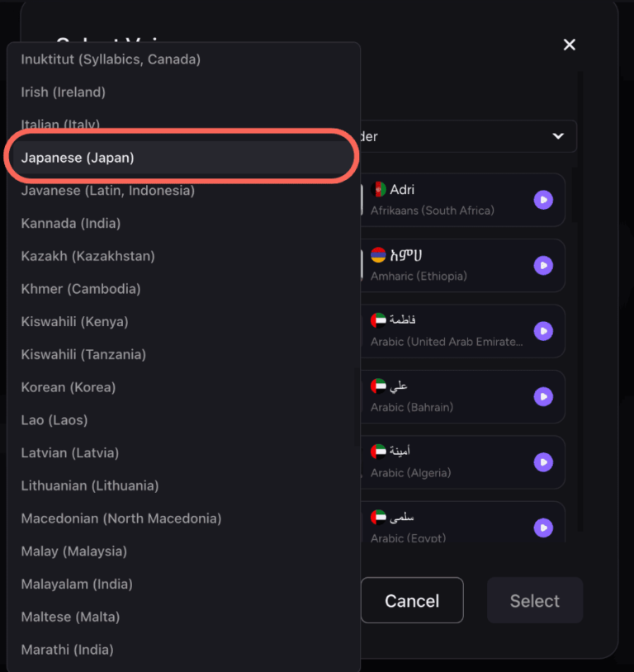Play the Arabic (Algeria) voice preview
This screenshot has height=672, width=634.
542,462
